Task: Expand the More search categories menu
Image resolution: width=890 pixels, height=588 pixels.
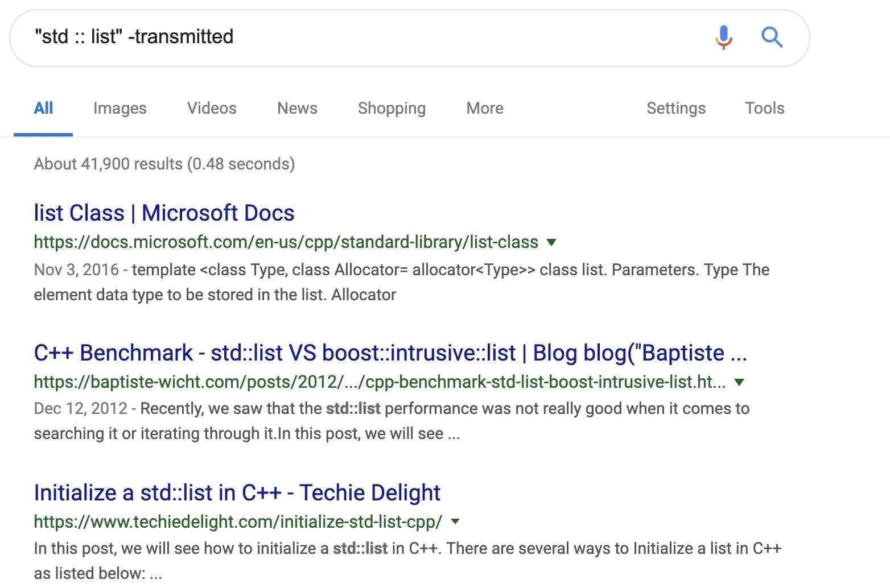Action: [x=485, y=108]
